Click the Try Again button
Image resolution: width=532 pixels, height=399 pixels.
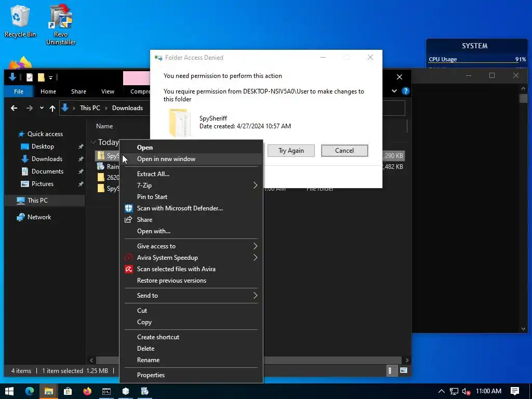(291, 151)
